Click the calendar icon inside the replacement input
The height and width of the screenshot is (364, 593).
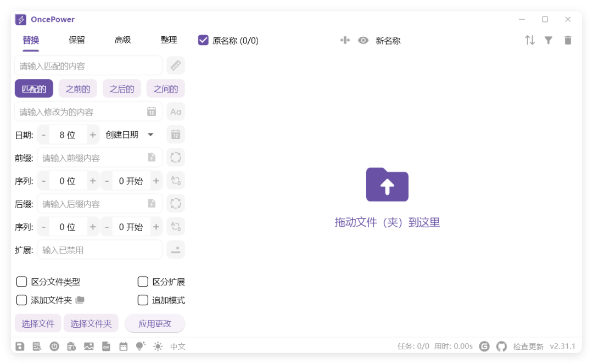point(152,111)
